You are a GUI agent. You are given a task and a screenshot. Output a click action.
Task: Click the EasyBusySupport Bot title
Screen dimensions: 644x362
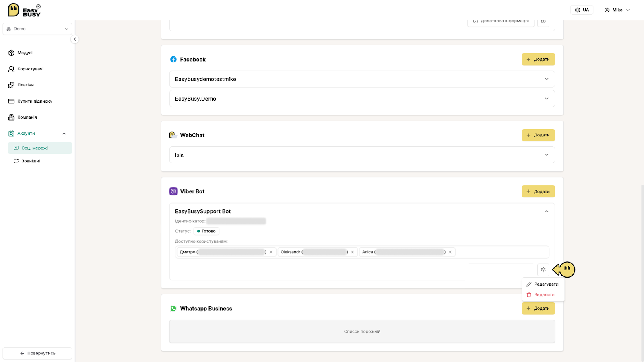pyautogui.click(x=203, y=211)
